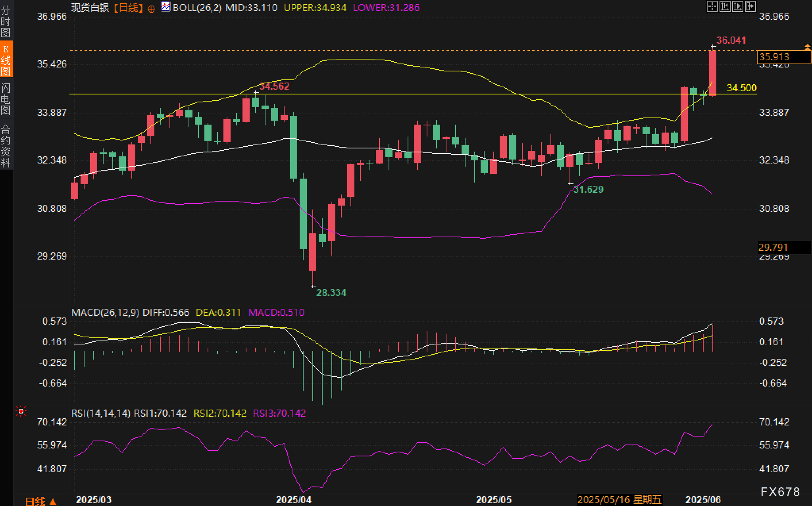
Task: Click the 2025/05/16 date marker on timeline
Action: [619, 499]
